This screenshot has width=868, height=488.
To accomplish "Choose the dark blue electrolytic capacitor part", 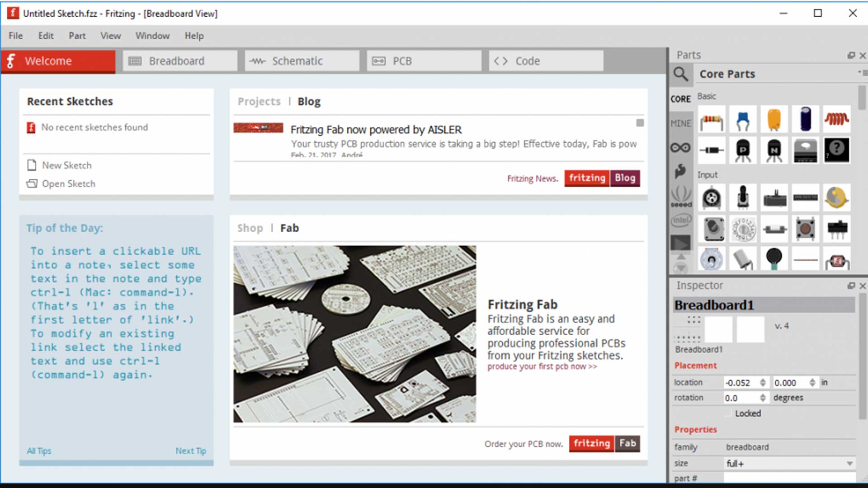I will coord(805,119).
